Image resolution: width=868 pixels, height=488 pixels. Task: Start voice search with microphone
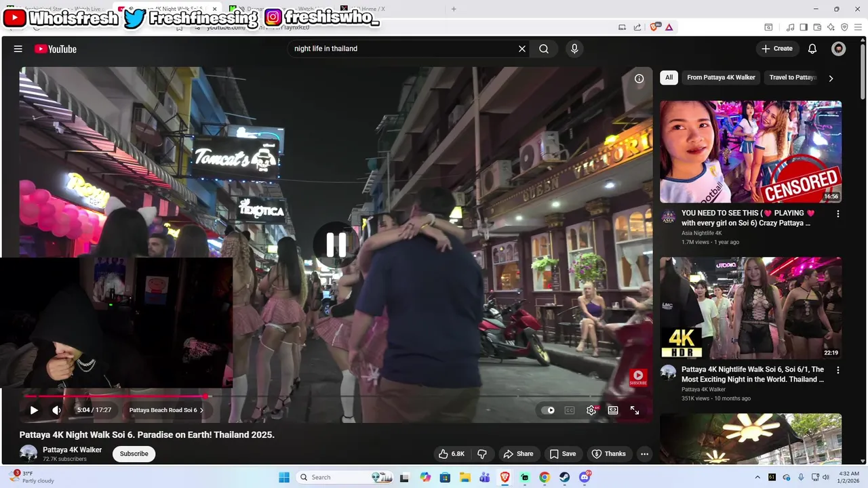[574, 49]
